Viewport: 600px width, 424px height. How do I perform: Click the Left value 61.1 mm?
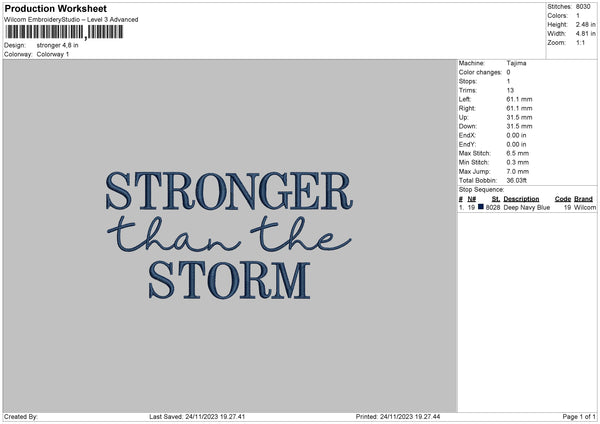(519, 99)
